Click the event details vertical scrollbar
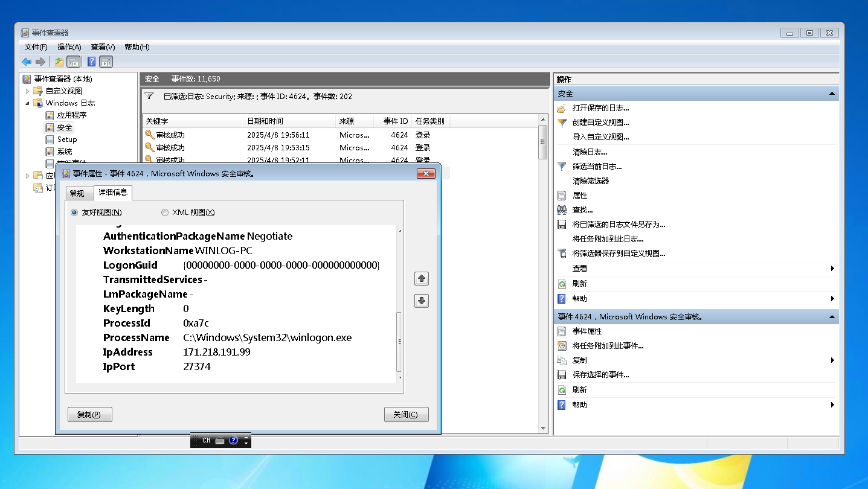The image size is (868, 489). point(399,342)
